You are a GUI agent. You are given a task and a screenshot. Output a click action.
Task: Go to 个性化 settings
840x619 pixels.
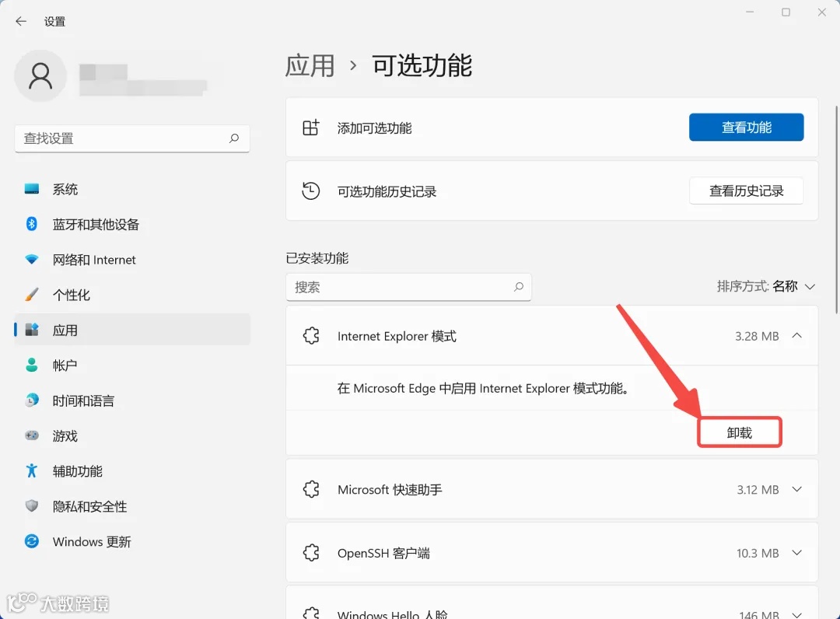pyautogui.click(x=132, y=295)
